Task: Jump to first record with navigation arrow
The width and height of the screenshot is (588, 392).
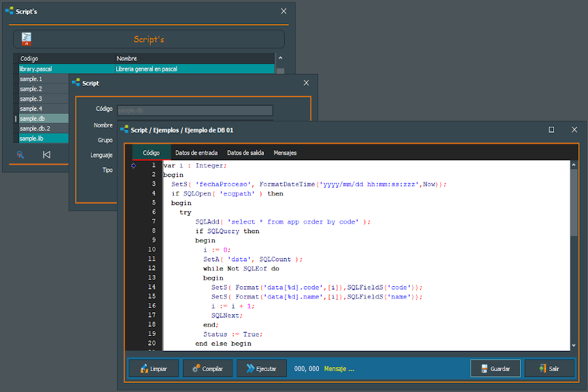Action: click(46, 155)
